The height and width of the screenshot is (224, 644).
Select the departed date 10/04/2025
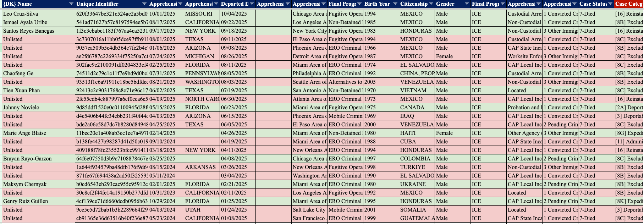pos(238,14)
